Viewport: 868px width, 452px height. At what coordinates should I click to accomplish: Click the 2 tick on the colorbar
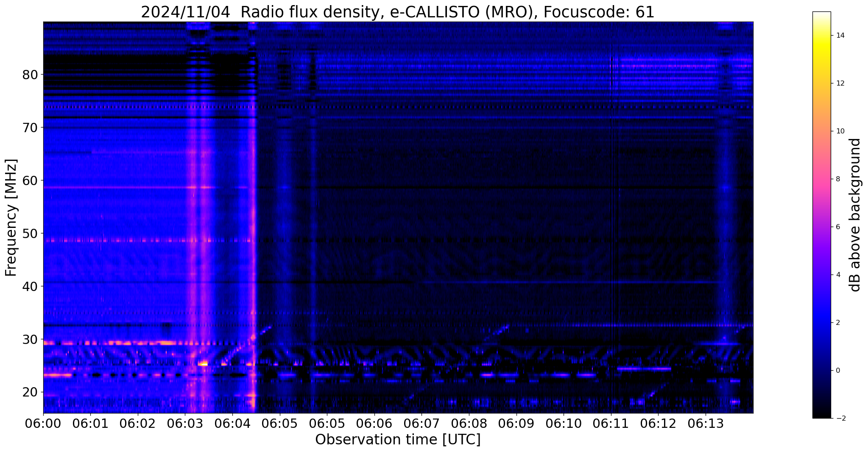click(x=838, y=323)
